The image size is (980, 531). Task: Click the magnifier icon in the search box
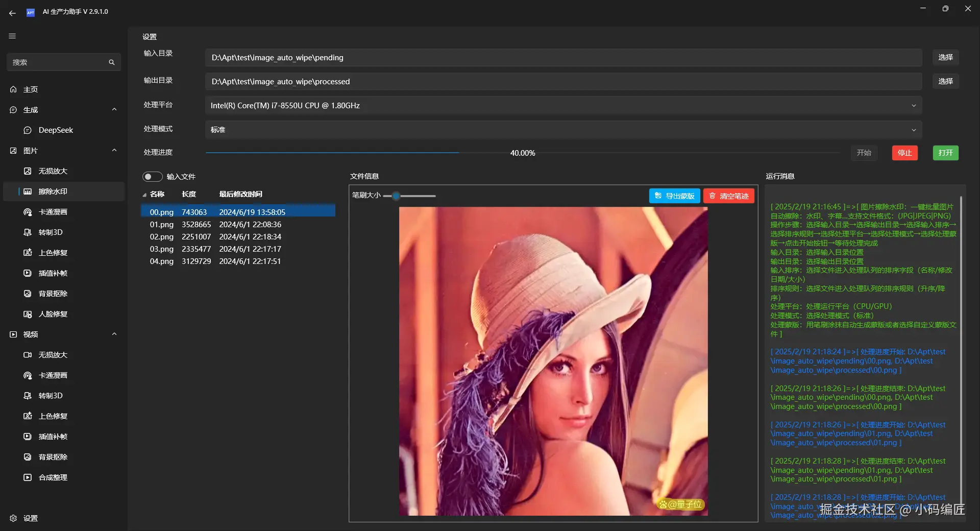(x=112, y=62)
